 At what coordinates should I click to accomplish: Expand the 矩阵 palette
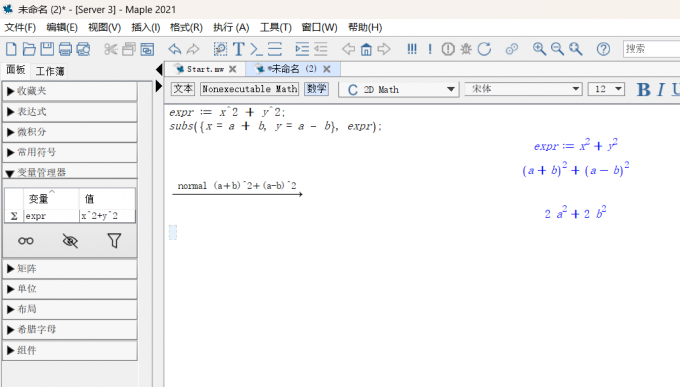coord(70,269)
